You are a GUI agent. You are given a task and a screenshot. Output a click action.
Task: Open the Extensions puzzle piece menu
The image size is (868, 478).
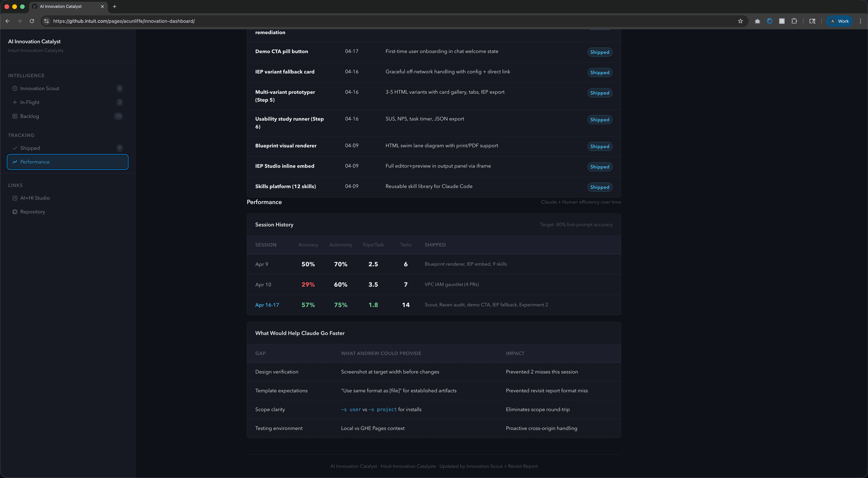[794, 21]
